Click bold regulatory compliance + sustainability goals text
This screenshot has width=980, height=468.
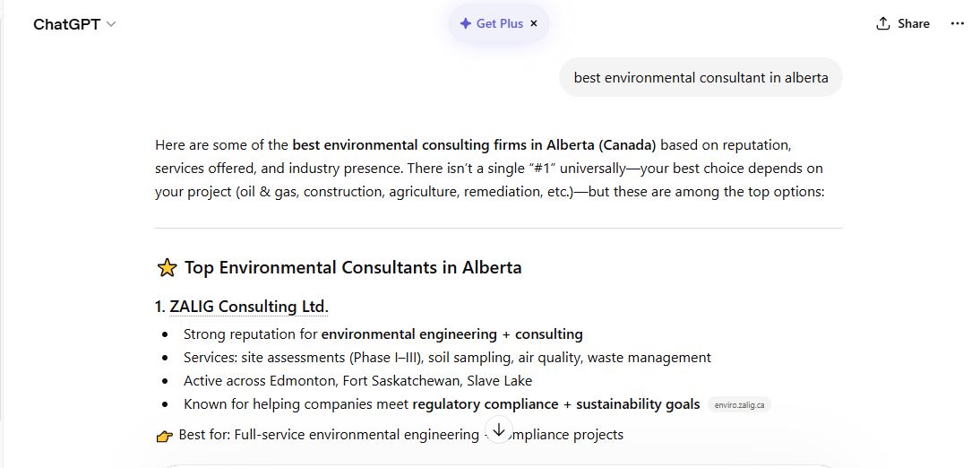point(555,403)
